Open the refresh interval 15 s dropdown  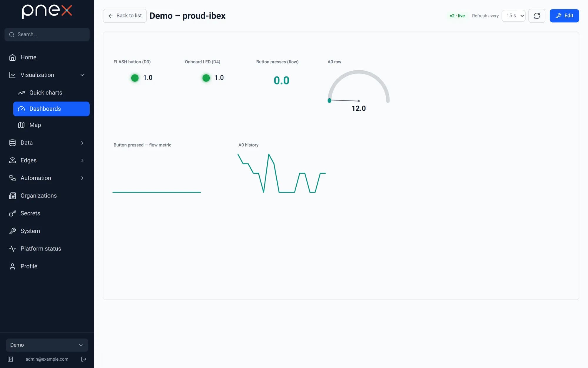point(513,16)
